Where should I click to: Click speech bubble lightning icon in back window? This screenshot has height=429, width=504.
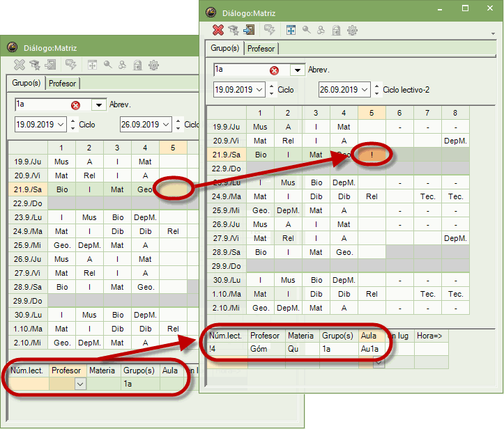[x=70, y=65]
